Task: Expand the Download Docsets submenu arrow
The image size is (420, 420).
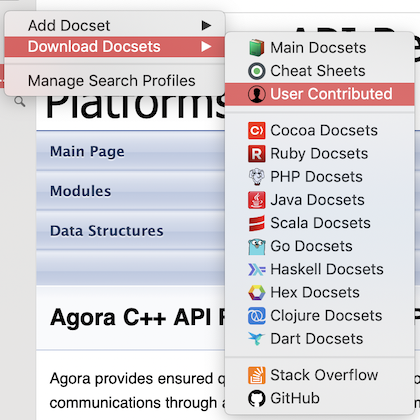Action: (206, 46)
